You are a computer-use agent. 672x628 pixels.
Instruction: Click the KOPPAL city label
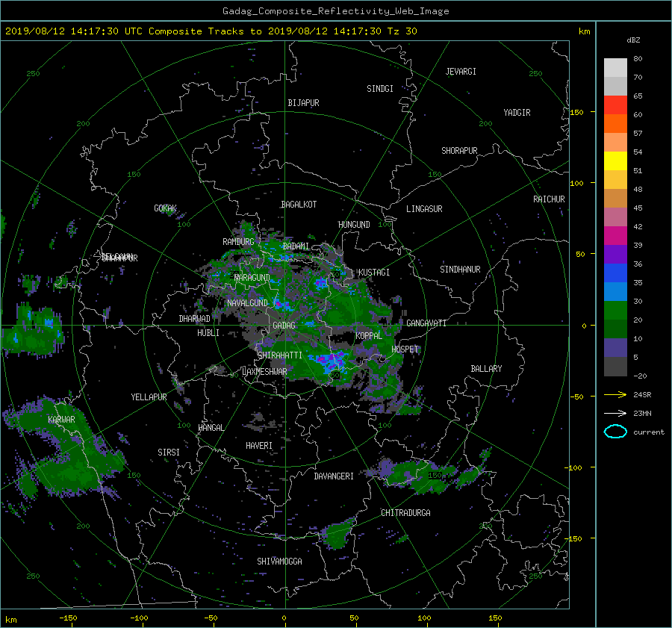pos(369,336)
